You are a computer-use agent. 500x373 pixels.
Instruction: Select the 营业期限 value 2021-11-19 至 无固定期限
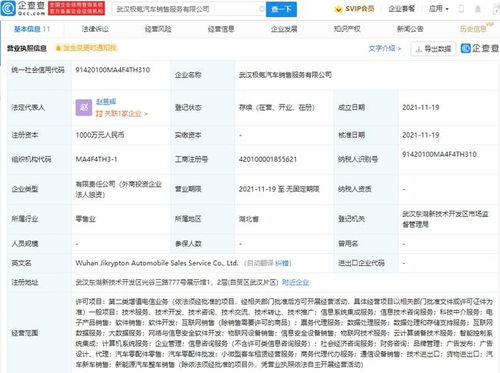tap(279, 189)
